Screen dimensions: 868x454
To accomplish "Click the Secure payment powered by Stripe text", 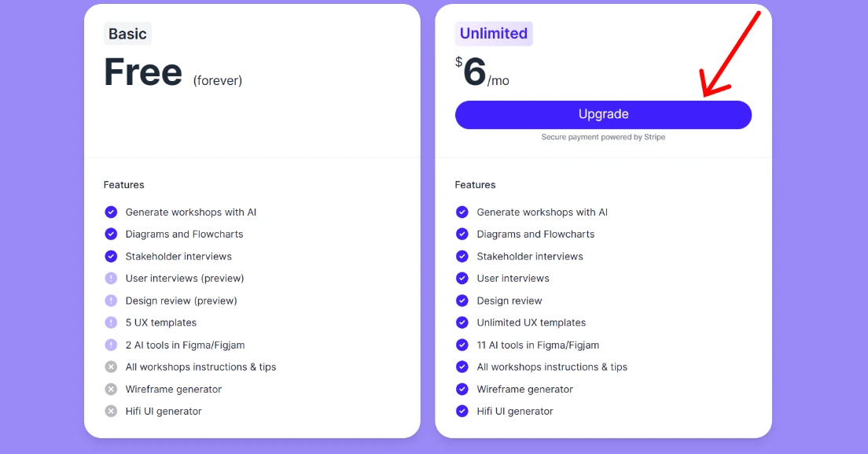I will click(603, 137).
